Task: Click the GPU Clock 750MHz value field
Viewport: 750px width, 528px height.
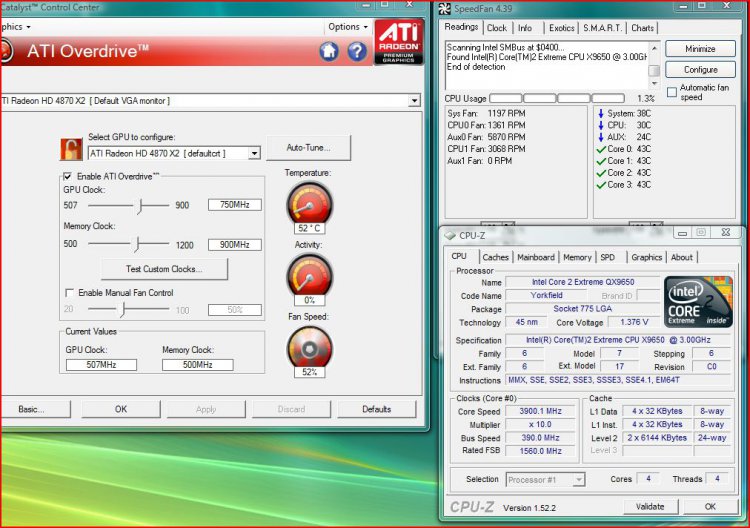Action: [x=235, y=205]
